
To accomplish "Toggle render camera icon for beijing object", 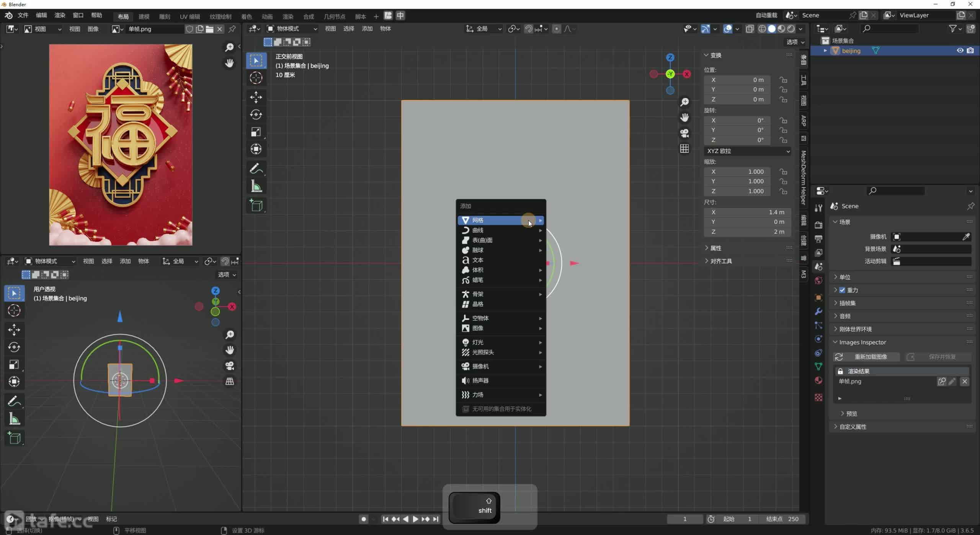I will pos(970,51).
